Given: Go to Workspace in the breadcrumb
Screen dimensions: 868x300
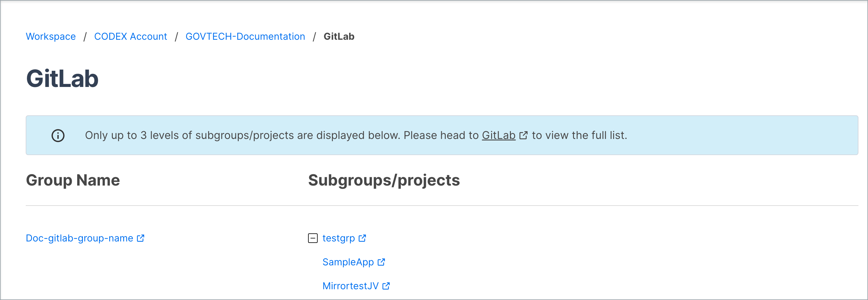Looking at the screenshot, I should pos(51,36).
